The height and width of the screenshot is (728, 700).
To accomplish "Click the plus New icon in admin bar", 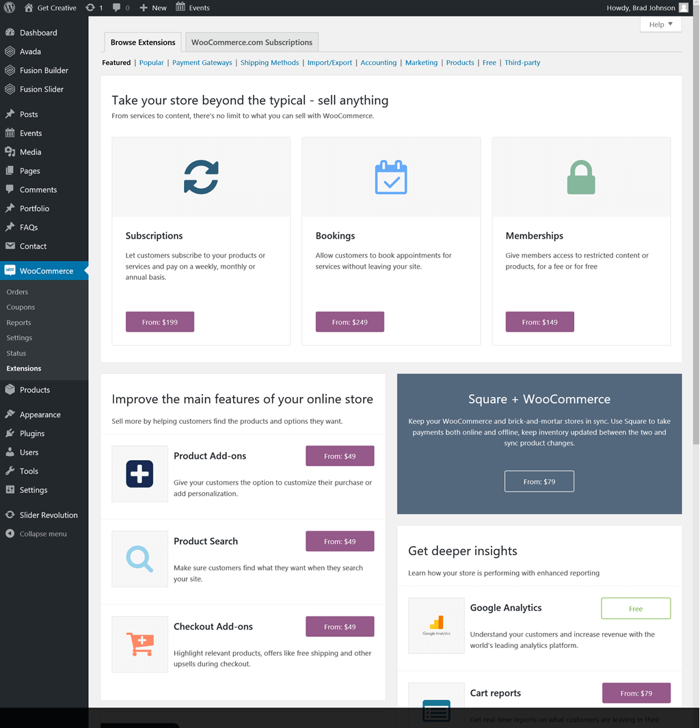I will (x=144, y=8).
